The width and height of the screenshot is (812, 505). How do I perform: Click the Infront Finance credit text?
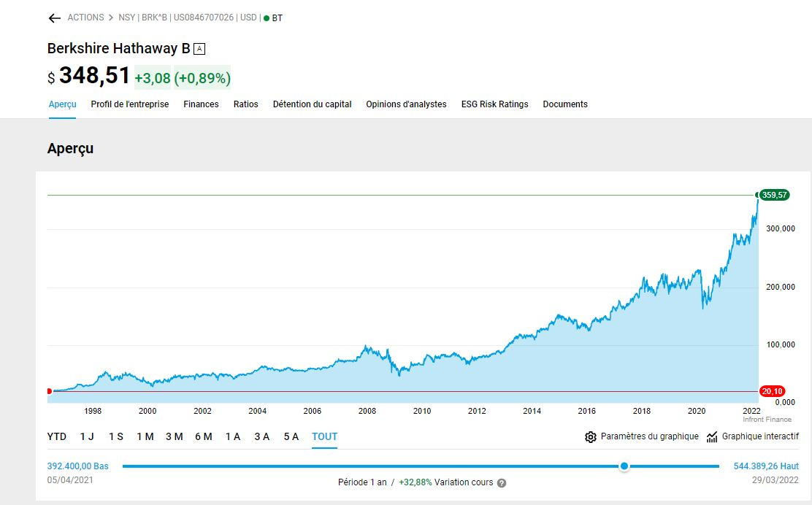tap(767, 420)
